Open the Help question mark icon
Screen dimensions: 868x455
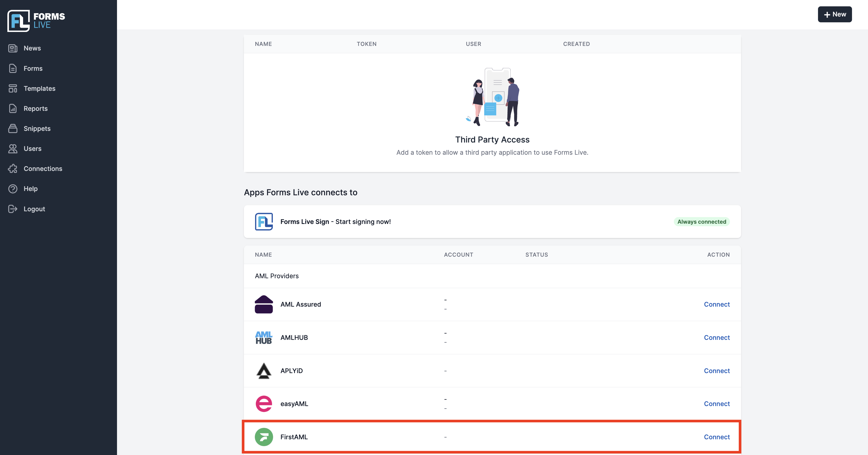pyautogui.click(x=13, y=189)
